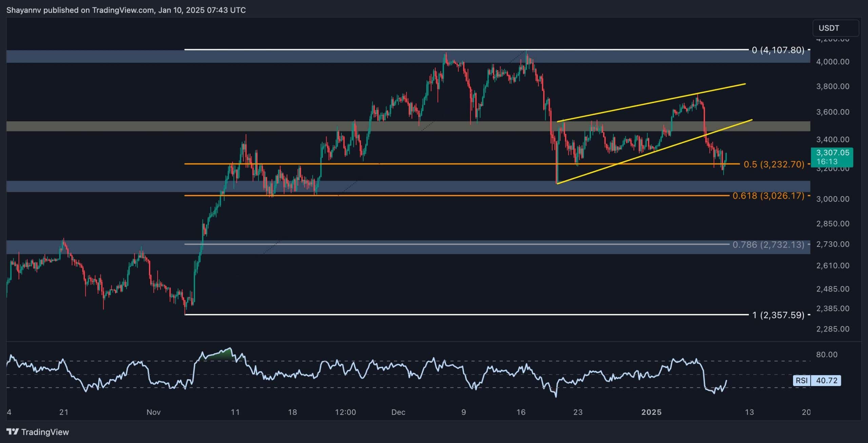
Task: Click the RSI indicator line at right end
Action: point(726,381)
